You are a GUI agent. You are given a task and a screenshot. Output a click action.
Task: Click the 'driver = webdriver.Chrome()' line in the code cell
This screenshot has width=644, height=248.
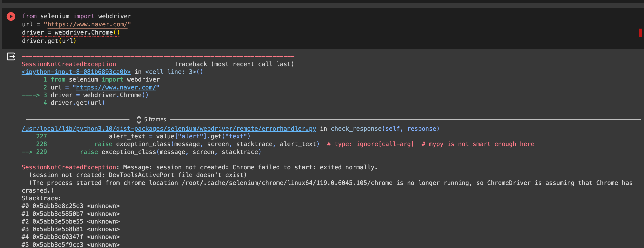click(x=71, y=33)
